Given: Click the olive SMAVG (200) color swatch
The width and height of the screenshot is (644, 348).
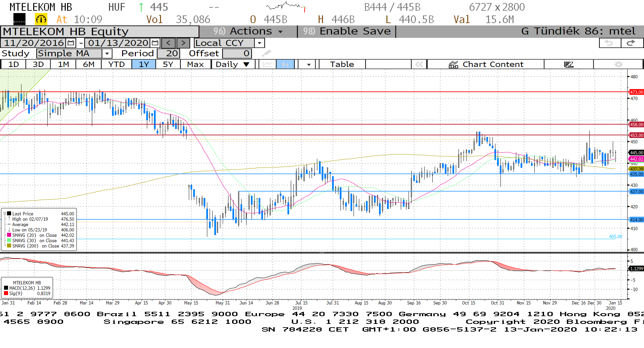Looking at the screenshot, I should click(9, 246).
